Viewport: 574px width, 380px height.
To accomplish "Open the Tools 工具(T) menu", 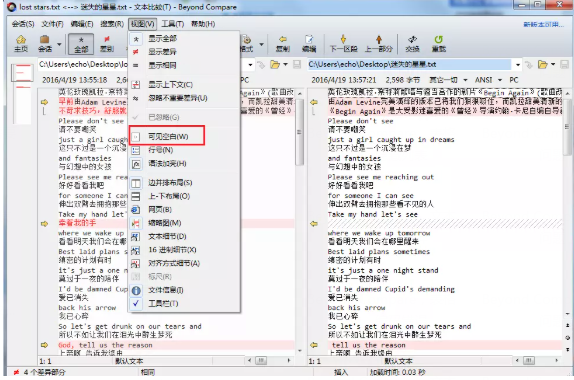I will [172, 24].
